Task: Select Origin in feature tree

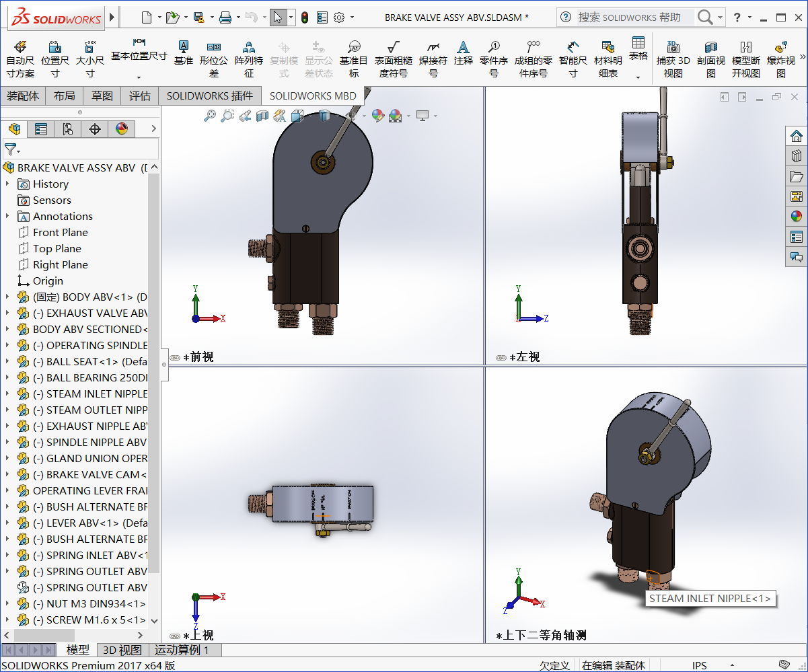Action: pyautogui.click(x=48, y=281)
